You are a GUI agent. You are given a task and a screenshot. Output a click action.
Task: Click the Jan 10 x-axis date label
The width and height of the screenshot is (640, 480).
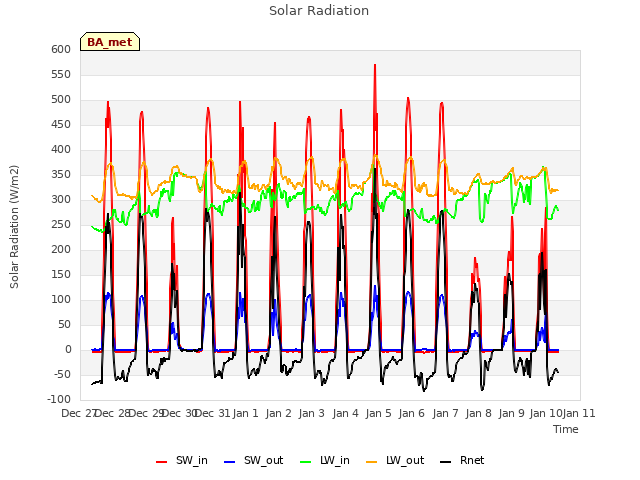pos(546,413)
